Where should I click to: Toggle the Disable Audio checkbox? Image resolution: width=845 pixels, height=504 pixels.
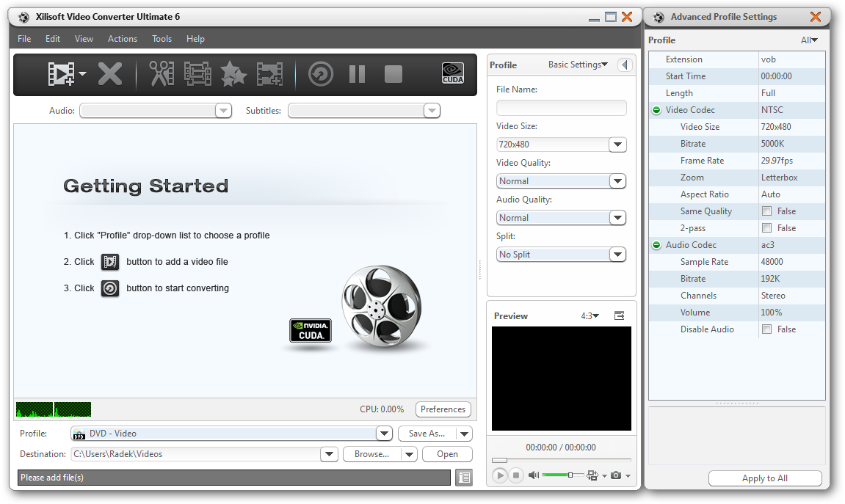tap(767, 329)
